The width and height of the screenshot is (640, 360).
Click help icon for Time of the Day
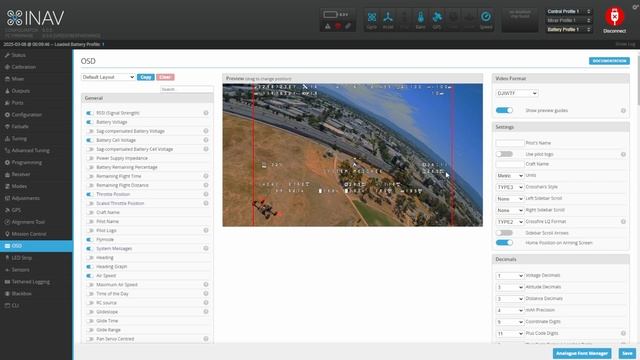[206, 293]
